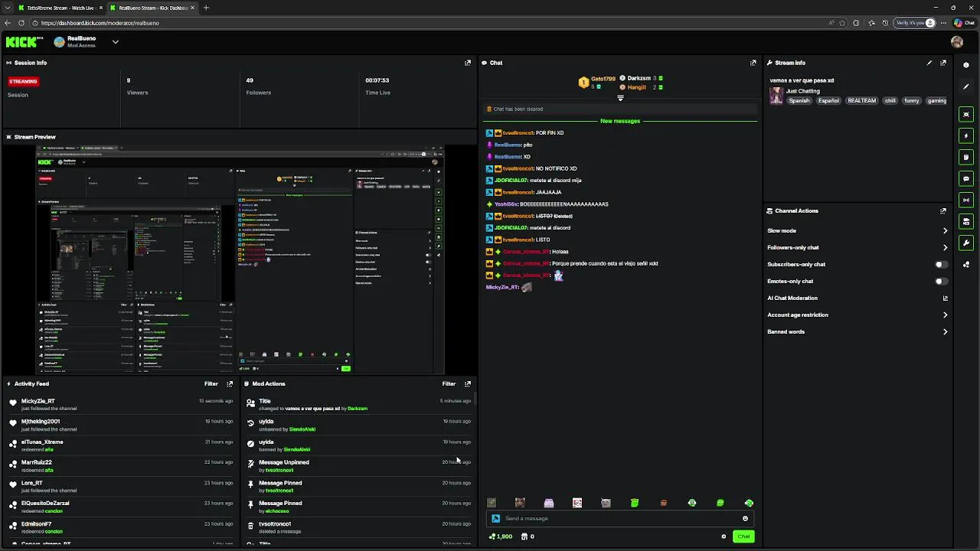Pop out the Channel Actions panel
Viewport: 980px width, 551px height.
pyautogui.click(x=943, y=210)
